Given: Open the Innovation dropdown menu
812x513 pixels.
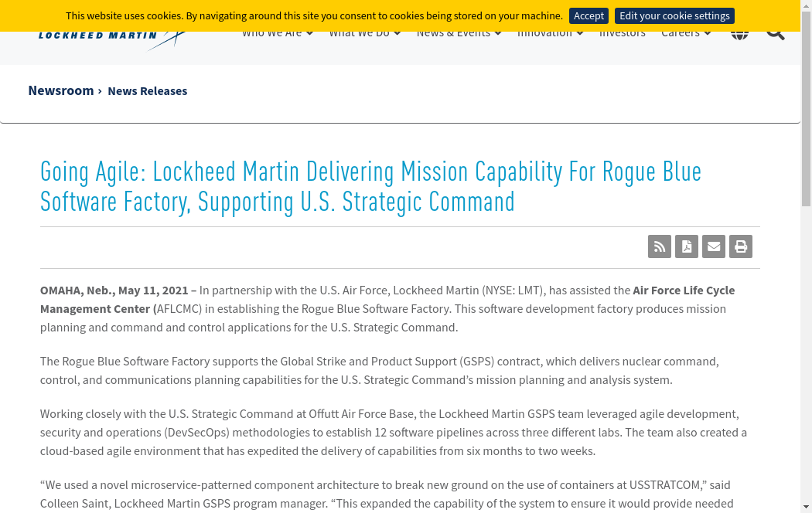Looking at the screenshot, I should [x=550, y=34].
